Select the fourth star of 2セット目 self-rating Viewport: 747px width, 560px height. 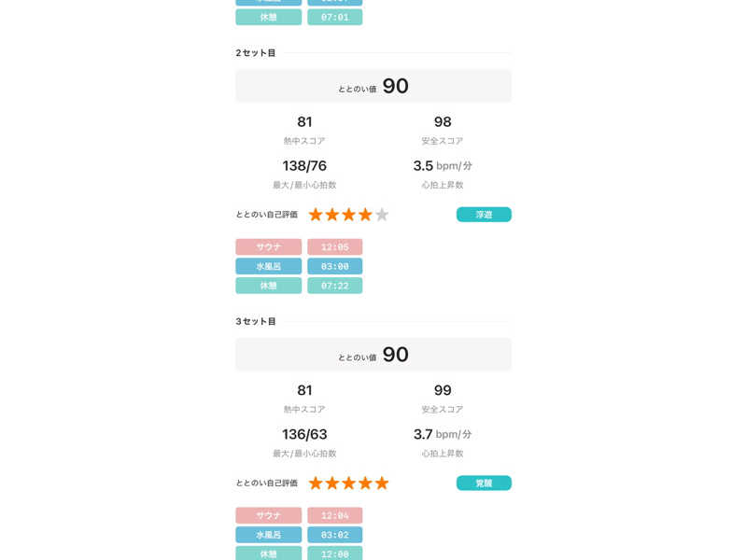point(365,215)
